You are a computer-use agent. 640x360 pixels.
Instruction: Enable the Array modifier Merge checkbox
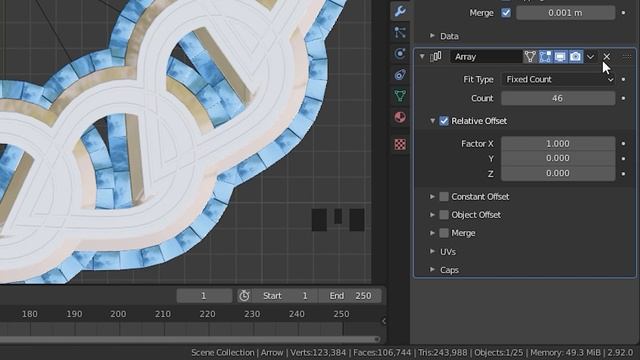(x=444, y=233)
